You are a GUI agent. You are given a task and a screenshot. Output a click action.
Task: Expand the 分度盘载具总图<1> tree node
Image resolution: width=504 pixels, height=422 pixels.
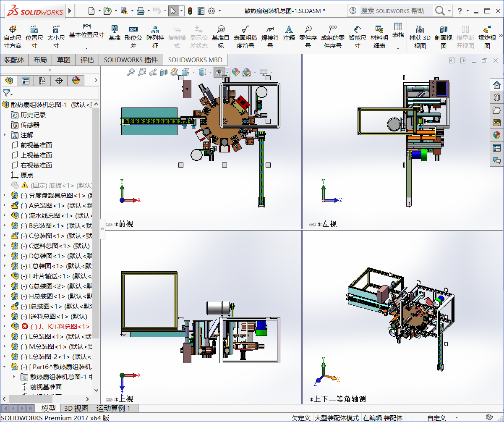click(5, 195)
